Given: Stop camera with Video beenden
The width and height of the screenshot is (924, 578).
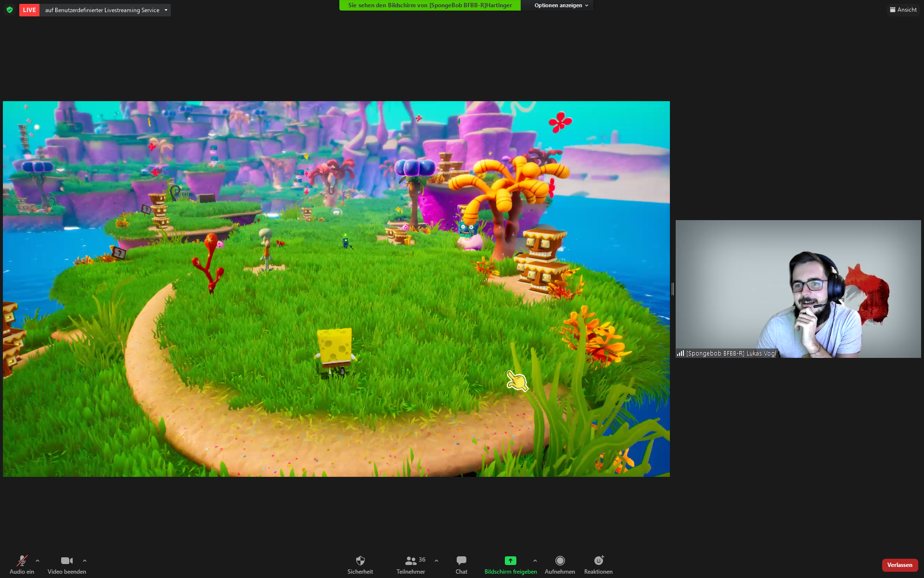Looking at the screenshot, I should pyautogui.click(x=67, y=565).
